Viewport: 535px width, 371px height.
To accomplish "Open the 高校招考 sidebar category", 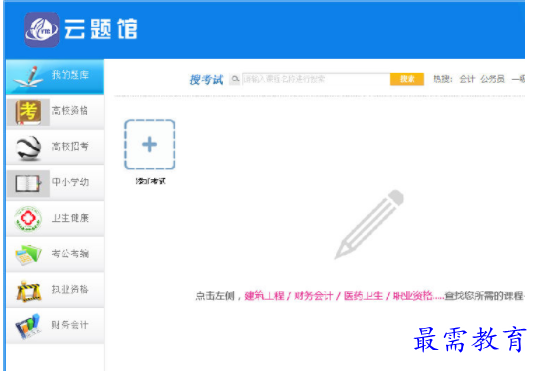I will click(55, 148).
